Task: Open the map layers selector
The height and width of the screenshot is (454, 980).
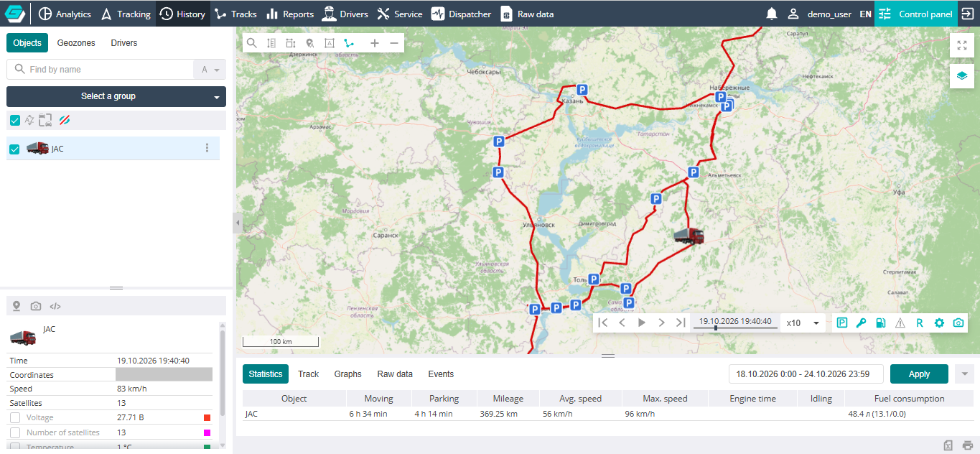Action: [x=962, y=75]
